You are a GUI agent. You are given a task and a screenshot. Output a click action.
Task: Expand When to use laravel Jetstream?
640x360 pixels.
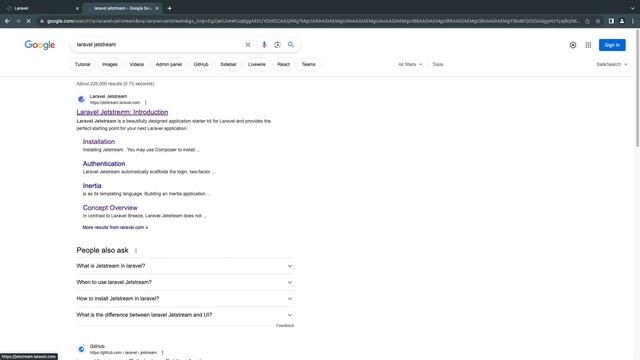[184, 282]
